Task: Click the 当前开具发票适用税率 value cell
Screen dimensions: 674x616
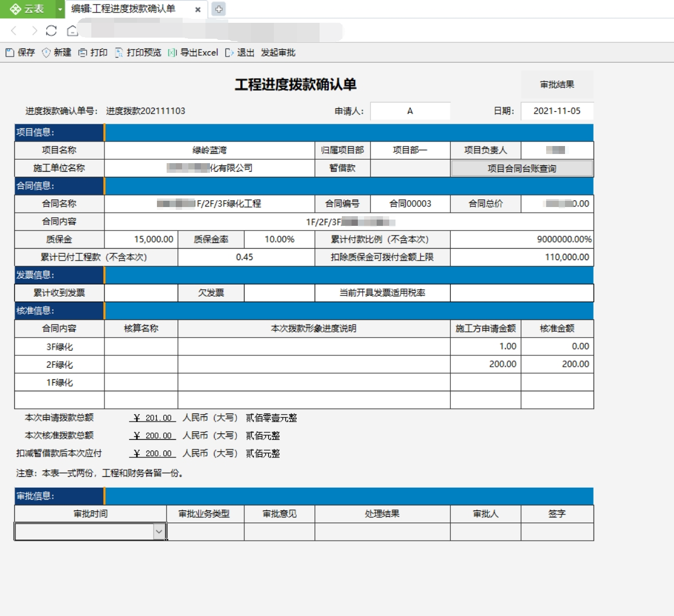Action: (x=522, y=293)
